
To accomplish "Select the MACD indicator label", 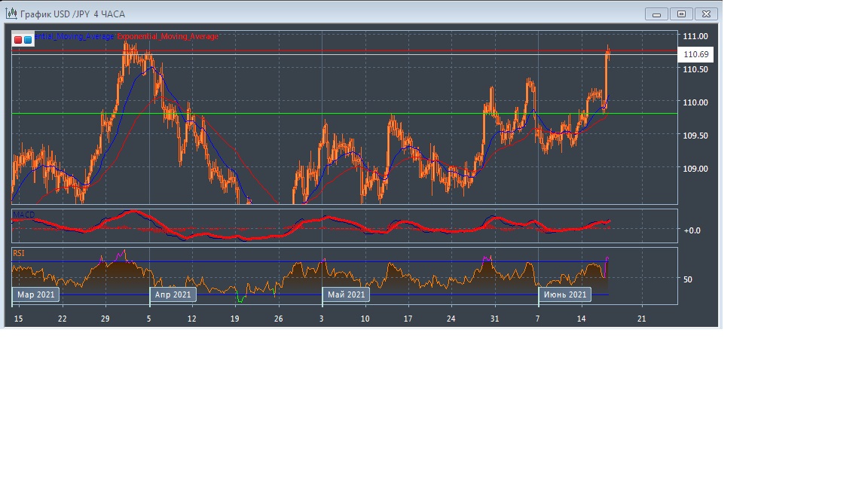I will 23,215.
